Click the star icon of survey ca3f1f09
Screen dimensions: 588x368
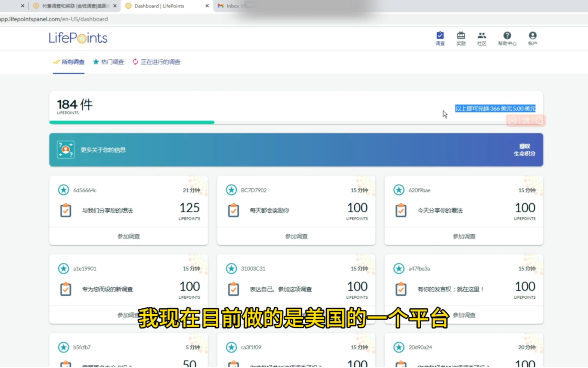[232, 347]
